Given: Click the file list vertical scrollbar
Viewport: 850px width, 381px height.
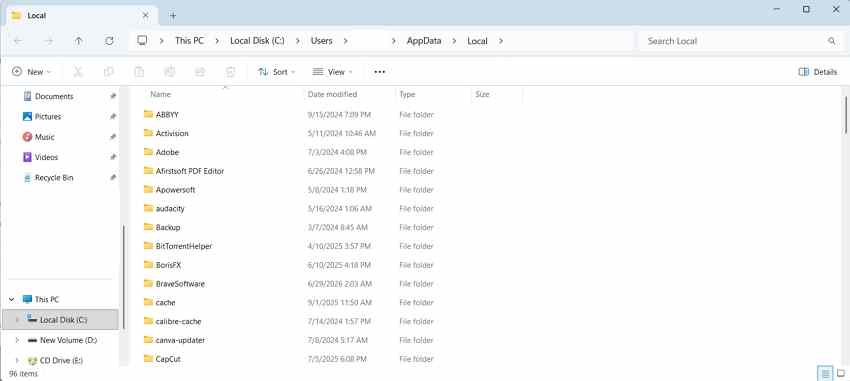Looking at the screenshot, I should [x=846, y=114].
